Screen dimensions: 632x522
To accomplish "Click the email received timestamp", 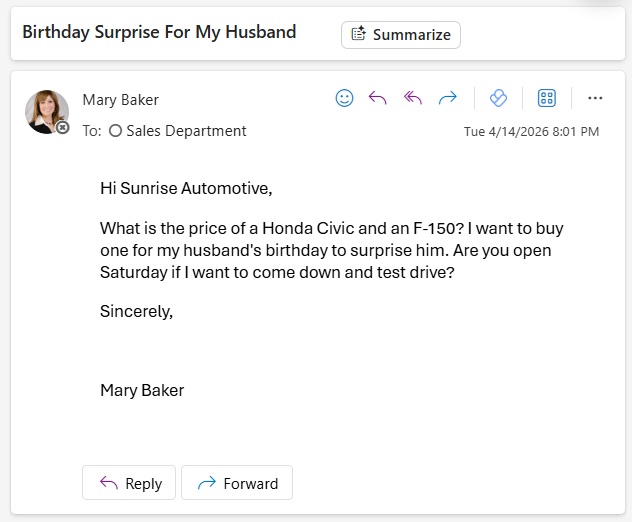I will point(531,131).
